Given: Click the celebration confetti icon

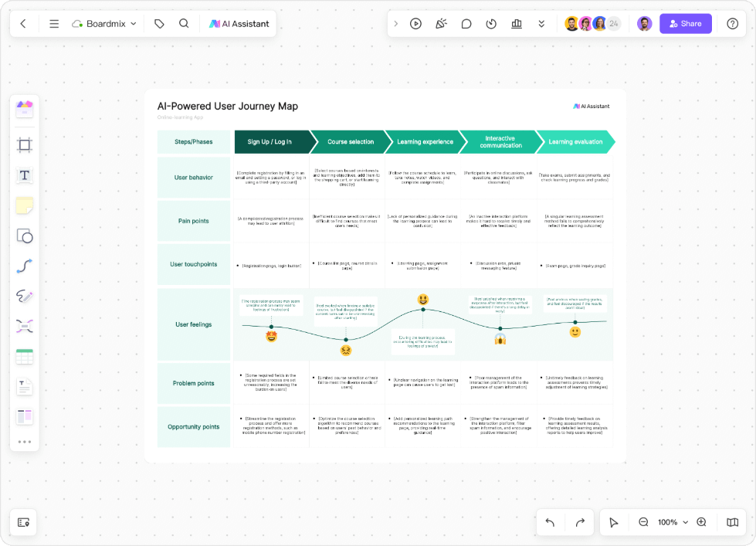Looking at the screenshot, I should coord(441,24).
